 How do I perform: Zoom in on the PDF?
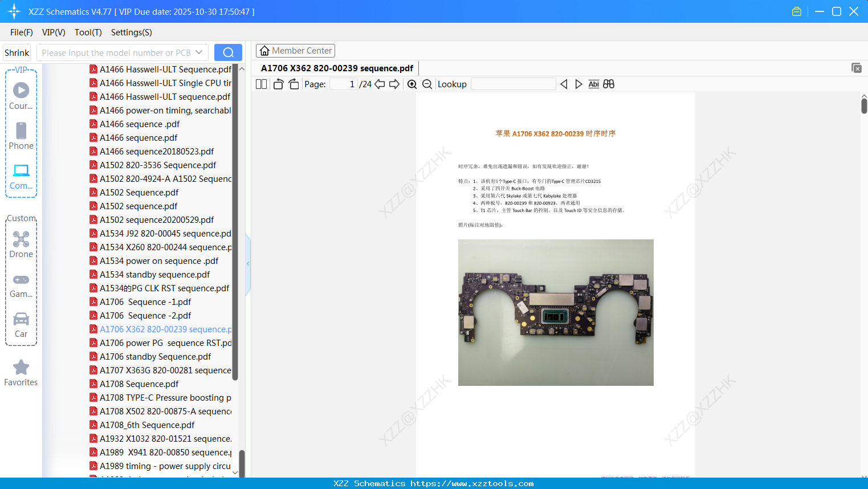pos(412,84)
